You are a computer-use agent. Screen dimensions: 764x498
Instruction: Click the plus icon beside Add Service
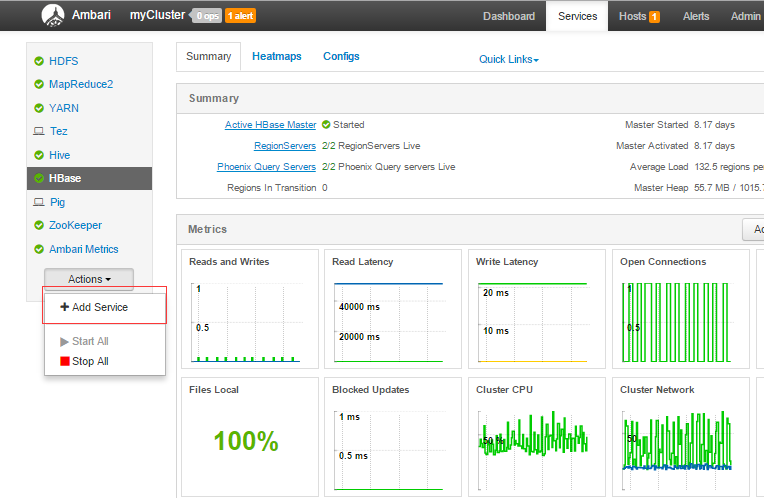click(x=64, y=306)
